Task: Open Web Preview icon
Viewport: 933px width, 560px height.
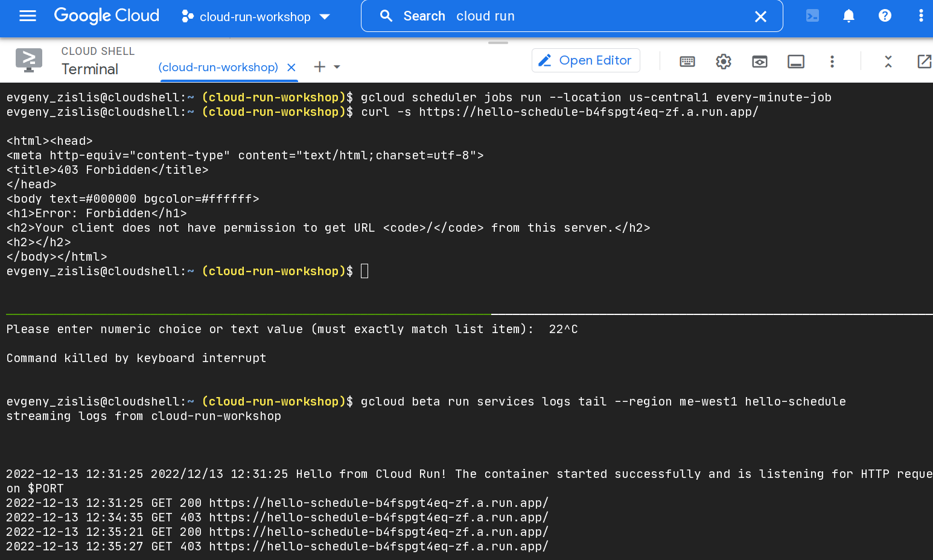Action: (759, 62)
